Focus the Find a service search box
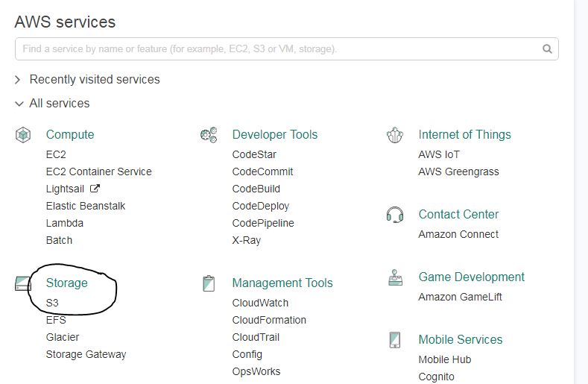 pyautogui.click(x=287, y=48)
